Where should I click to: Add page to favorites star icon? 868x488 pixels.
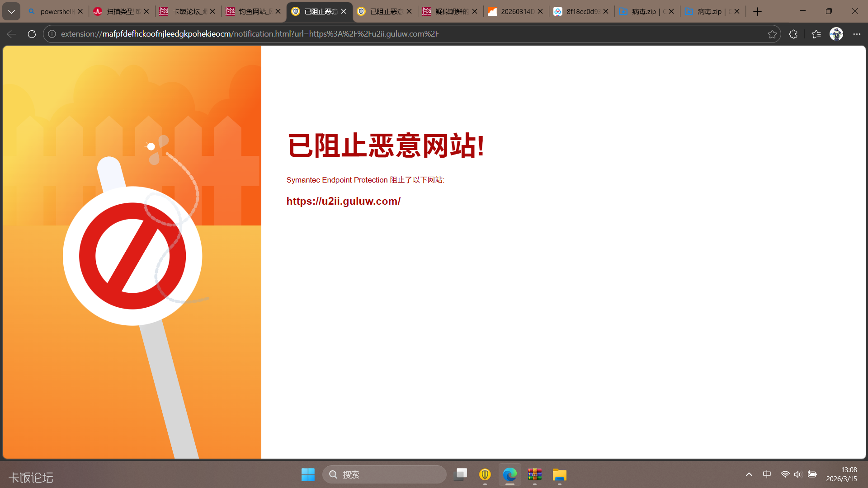[x=772, y=34]
